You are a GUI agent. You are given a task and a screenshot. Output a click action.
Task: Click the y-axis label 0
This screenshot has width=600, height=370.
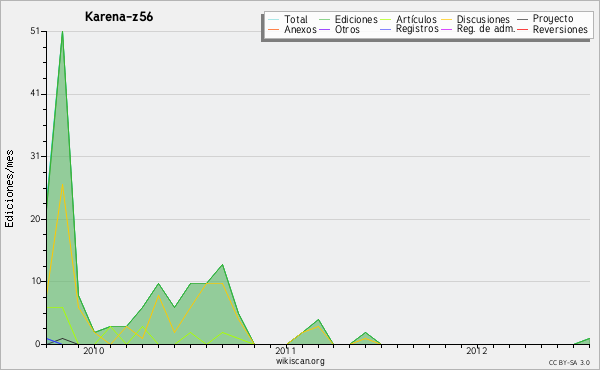[38, 344]
